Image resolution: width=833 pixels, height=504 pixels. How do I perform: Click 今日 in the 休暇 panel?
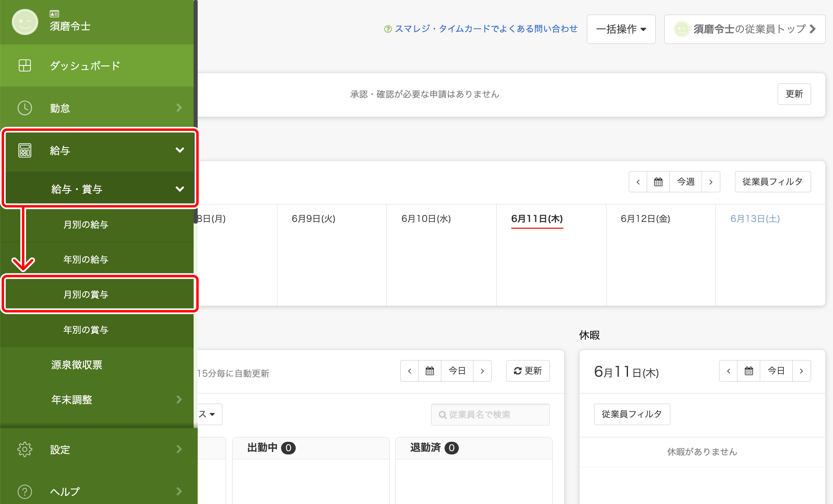coord(776,371)
